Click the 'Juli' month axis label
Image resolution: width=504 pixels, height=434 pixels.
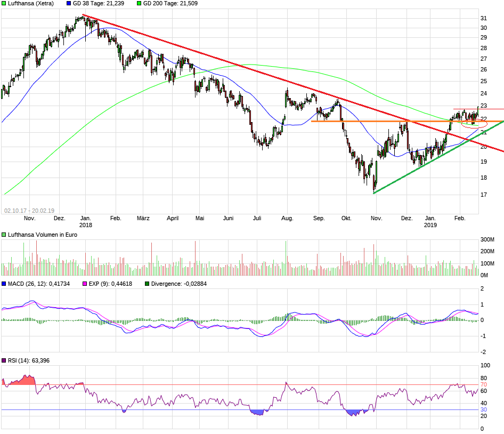(x=257, y=219)
